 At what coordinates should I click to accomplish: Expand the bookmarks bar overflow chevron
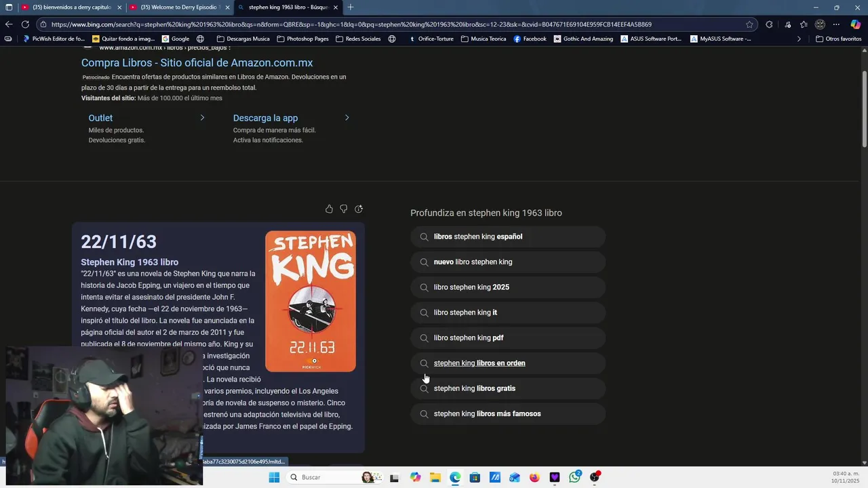coord(799,39)
